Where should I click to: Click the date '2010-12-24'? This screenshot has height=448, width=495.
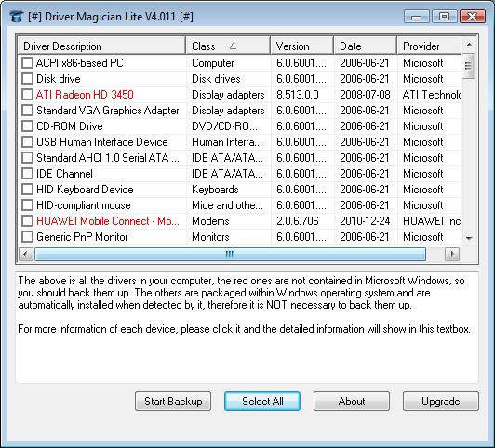point(365,221)
